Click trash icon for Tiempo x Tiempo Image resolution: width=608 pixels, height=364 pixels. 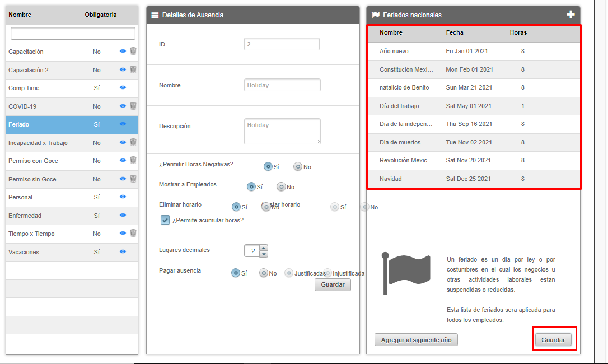[133, 233]
